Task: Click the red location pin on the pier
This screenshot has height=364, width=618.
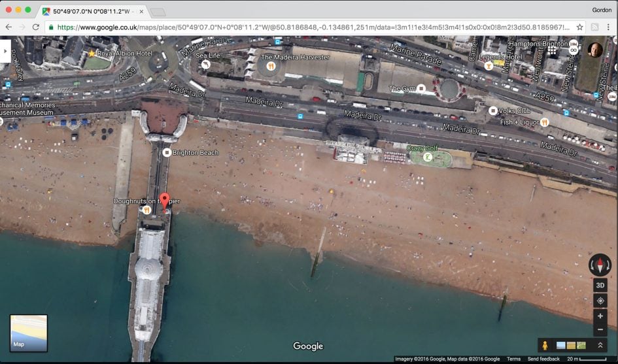Action: [165, 201]
